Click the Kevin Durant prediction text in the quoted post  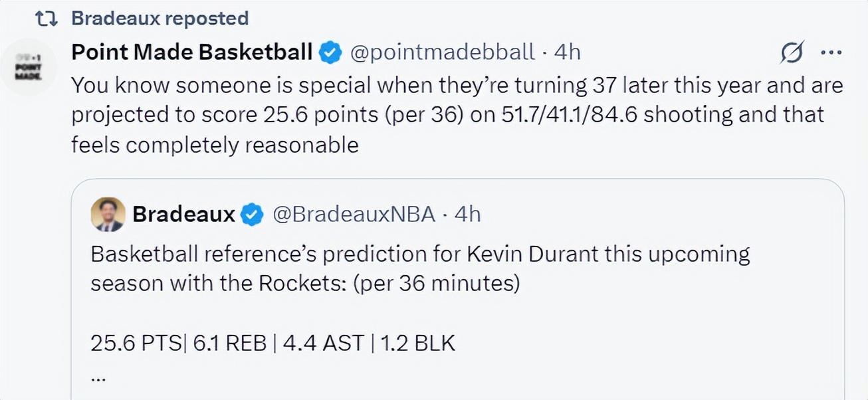pyautogui.click(x=420, y=268)
